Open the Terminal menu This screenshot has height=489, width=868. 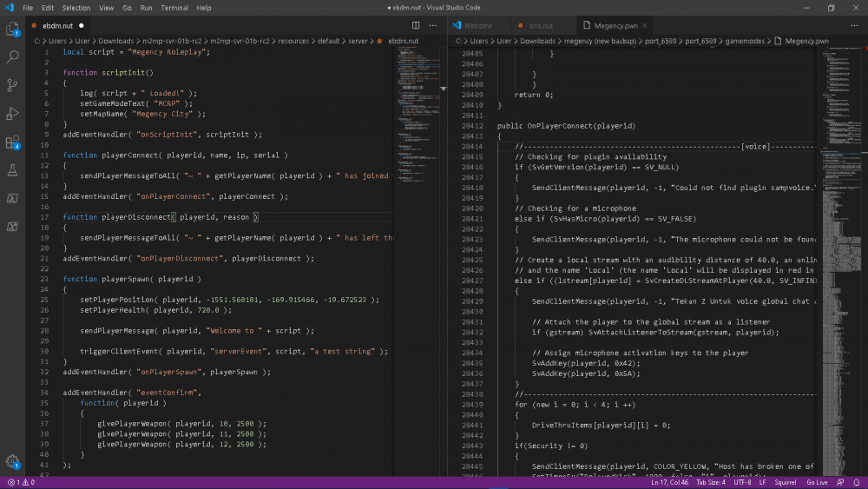[x=174, y=8]
